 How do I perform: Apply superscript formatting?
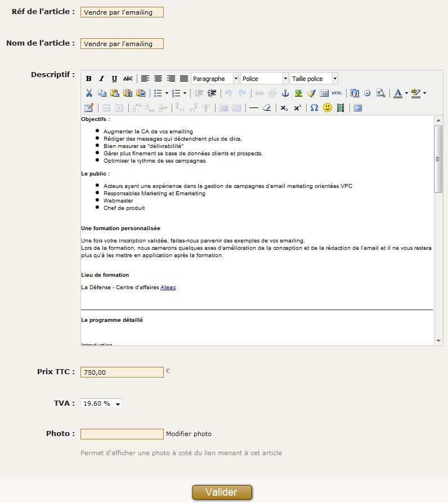click(298, 108)
